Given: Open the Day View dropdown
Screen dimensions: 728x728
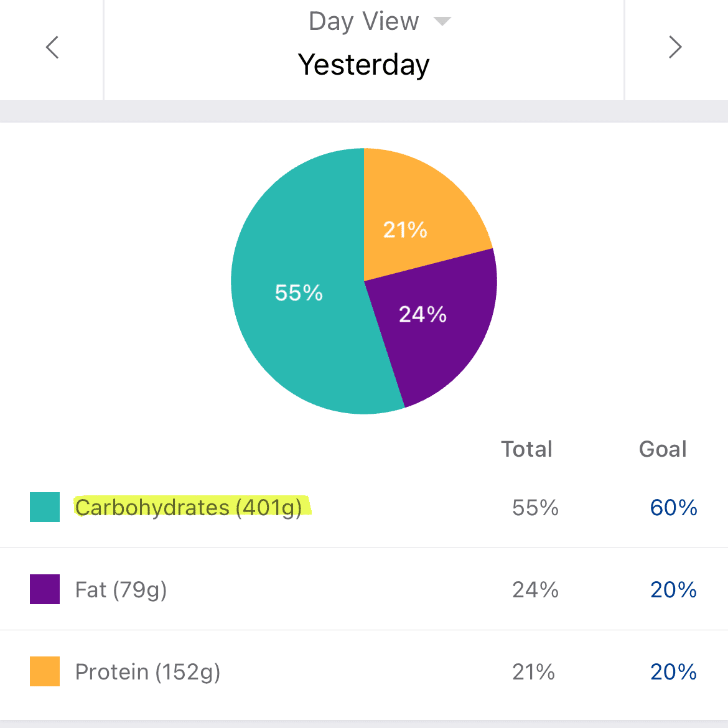Looking at the screenshot, I should coord(363,21).
